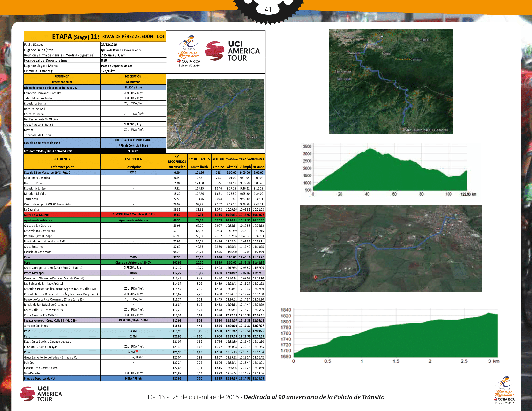Select the Mirador del Valle row

click(144, 194)
